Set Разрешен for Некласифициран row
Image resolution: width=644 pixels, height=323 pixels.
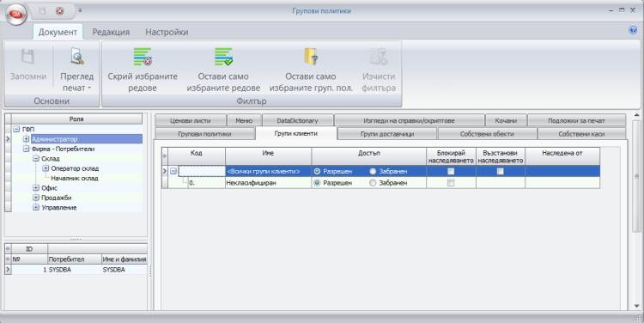click(317, 183)
